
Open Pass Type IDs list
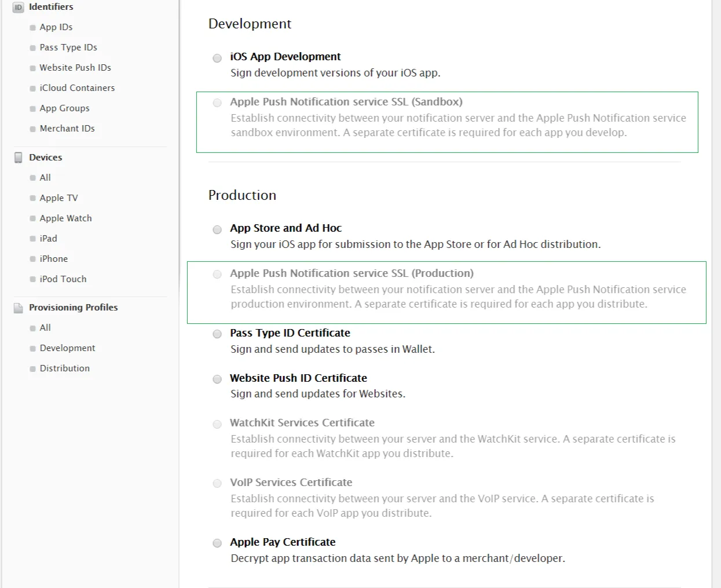click(68, 48)
